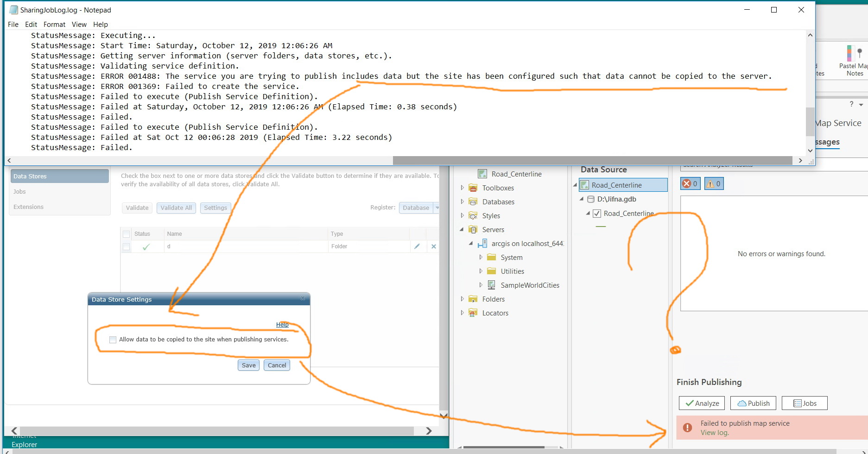The image size is (868, 454).
Task: Select Road_Centerline map in Catalog tree
Action: [x=516, y=174]
